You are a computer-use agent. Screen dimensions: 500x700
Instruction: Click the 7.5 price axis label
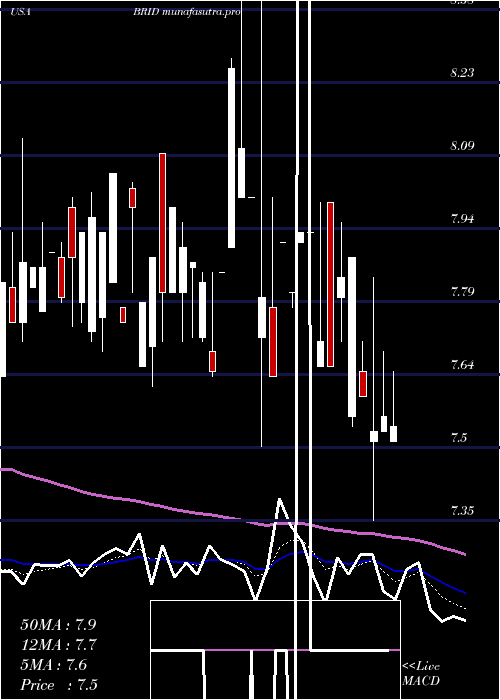pos(459,438)
